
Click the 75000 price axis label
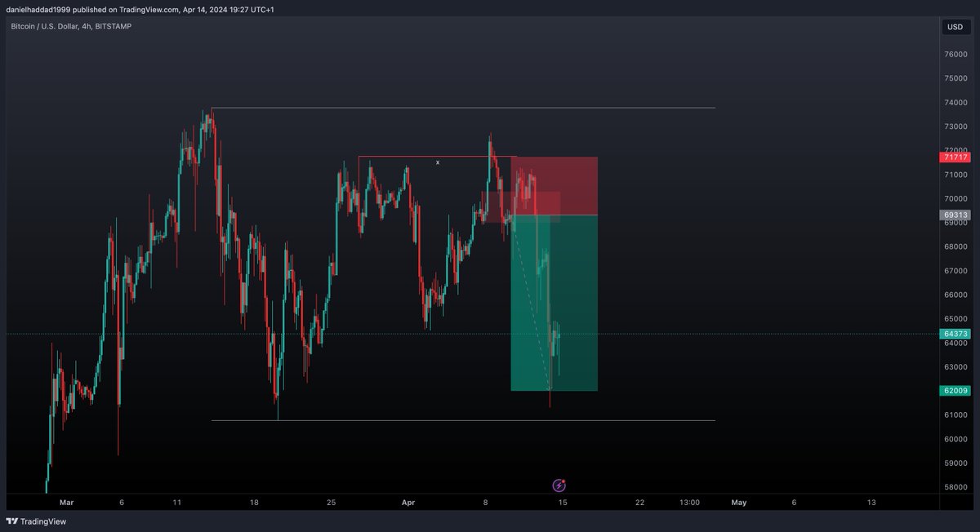pos(956,78)
